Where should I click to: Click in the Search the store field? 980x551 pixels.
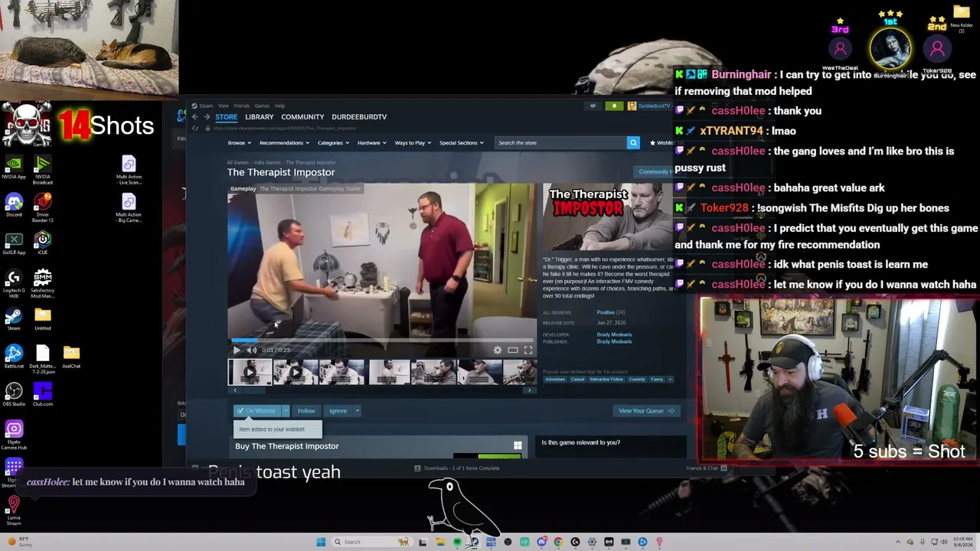(561, 143)
